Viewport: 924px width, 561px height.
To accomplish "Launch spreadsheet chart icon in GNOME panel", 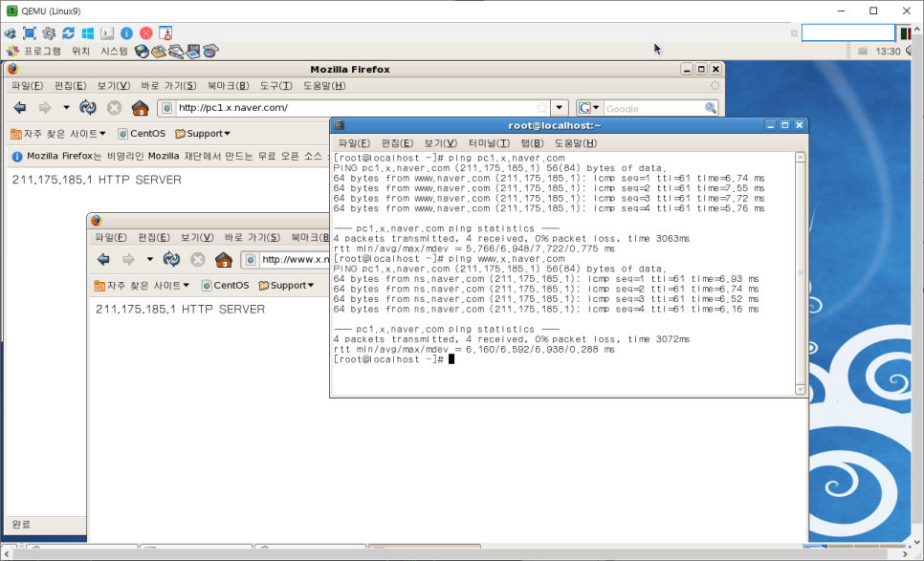I will [x=210, y=52].
